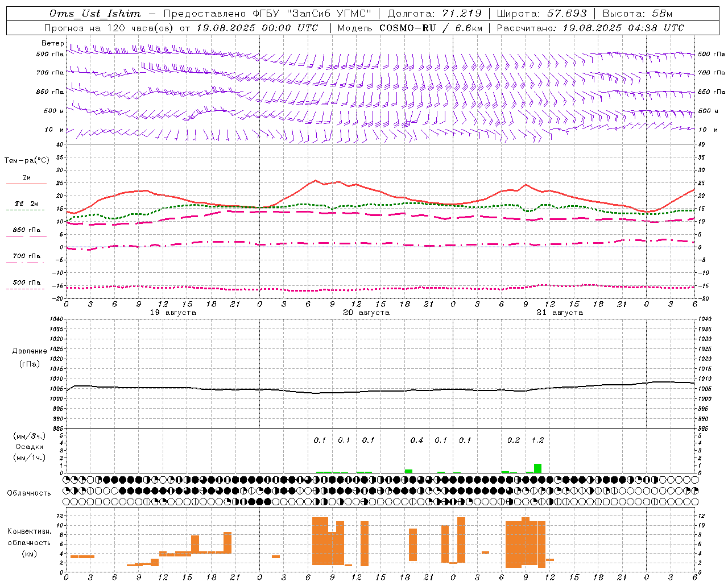Click the 0.4 precipitation value

click(417, 440)
